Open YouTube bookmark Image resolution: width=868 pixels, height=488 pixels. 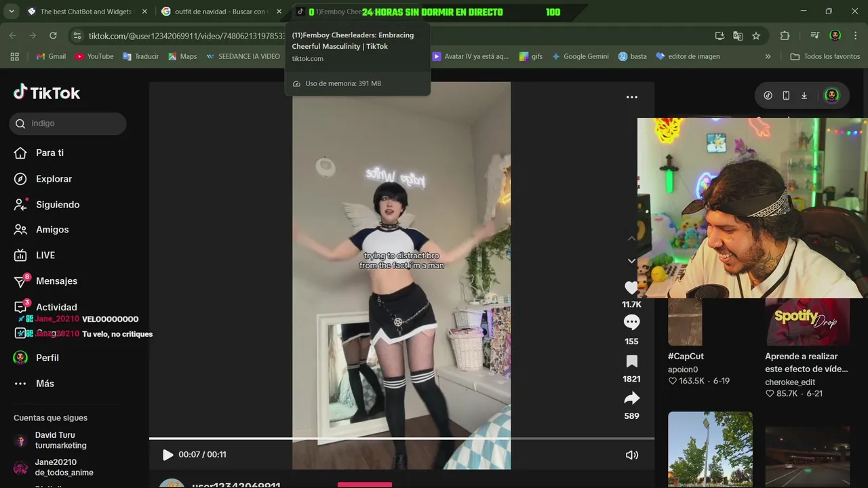94,56
